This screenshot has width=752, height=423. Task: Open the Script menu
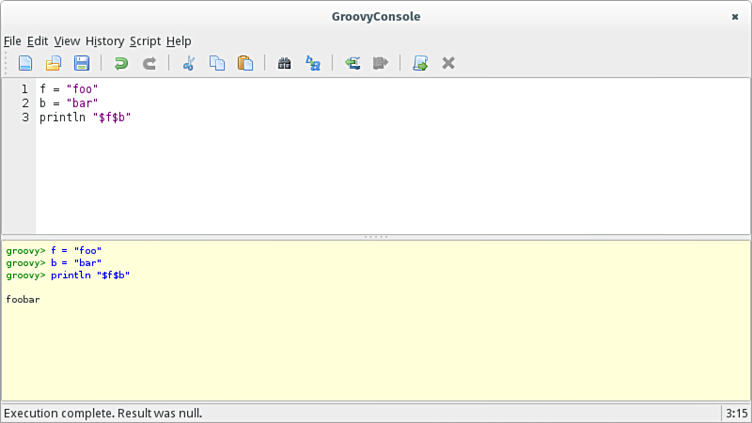tap(145, 41)
